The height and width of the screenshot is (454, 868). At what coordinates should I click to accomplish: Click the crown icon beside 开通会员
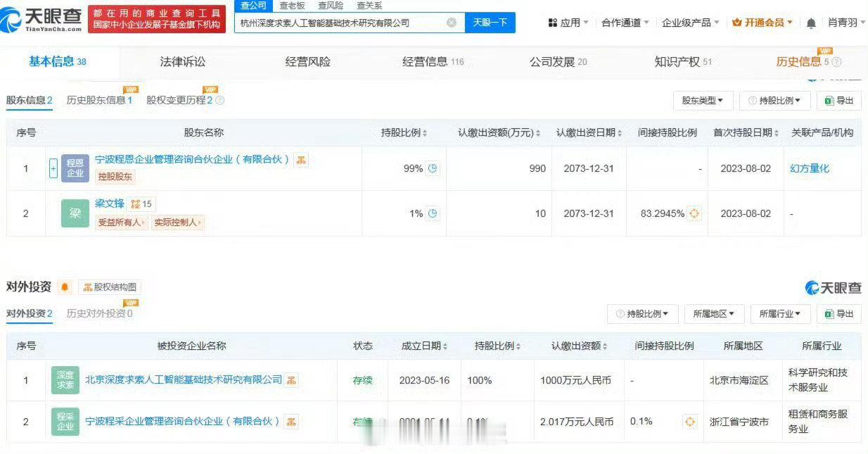point(737,23)
